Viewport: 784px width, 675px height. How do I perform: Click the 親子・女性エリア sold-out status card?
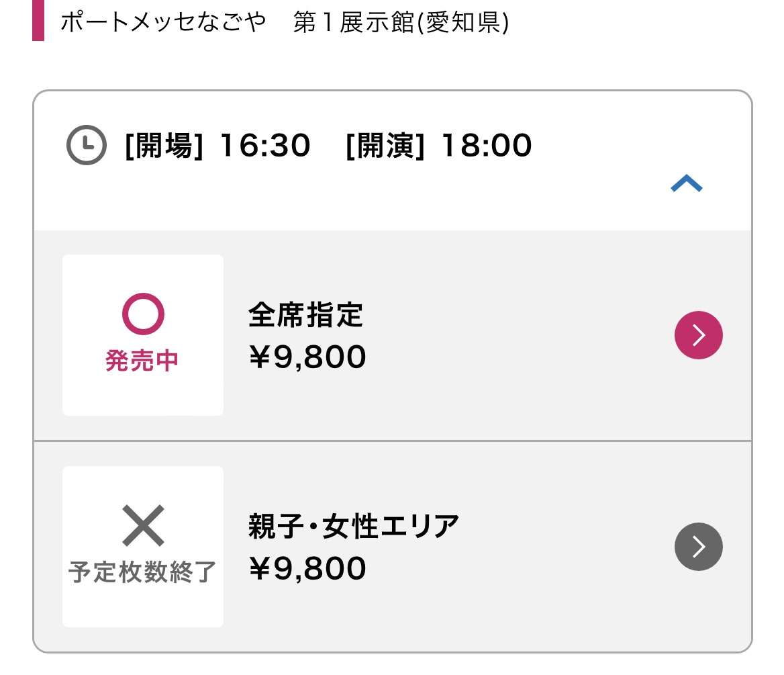[x=143, y=547]
